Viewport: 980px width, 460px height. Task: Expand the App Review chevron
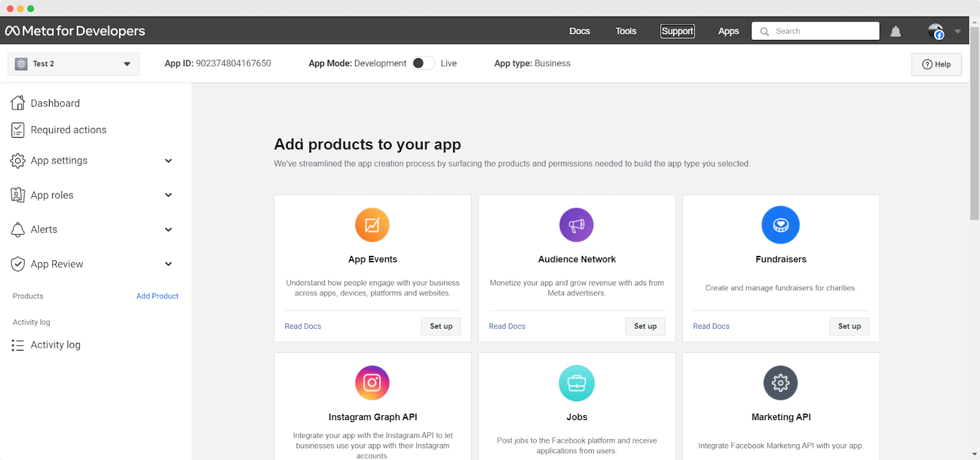pyautogui.click(x=168, y=264)
